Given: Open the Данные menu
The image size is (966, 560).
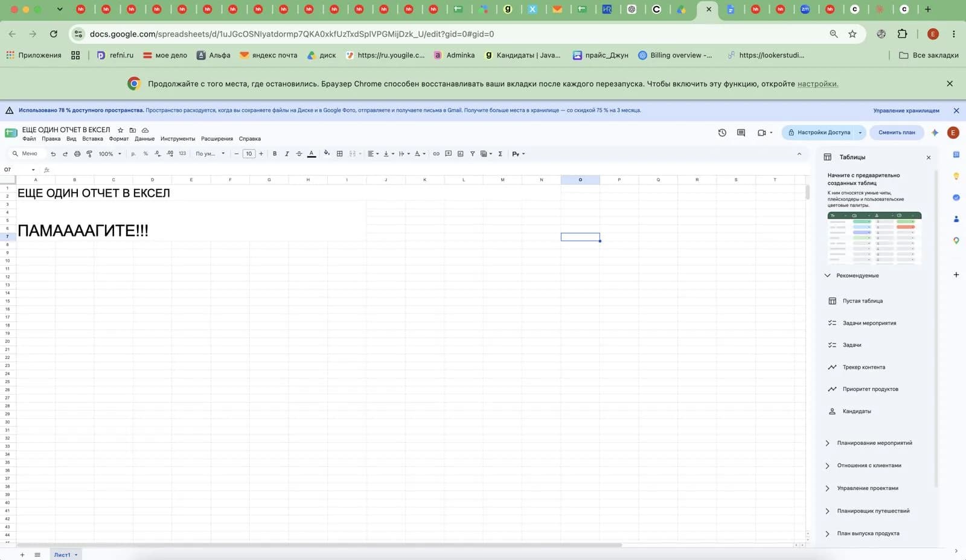Looking at the screenshot, I should [144, 139].
